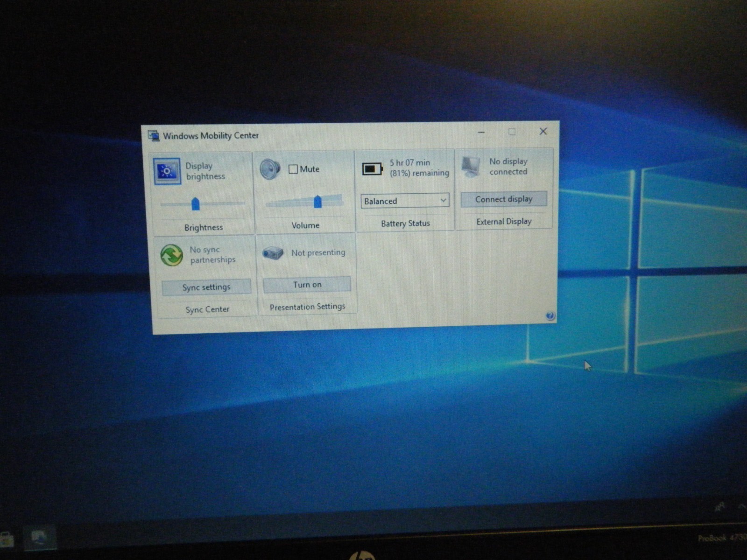747x560 pixels.
Task: Click the Windows Mobility Center title icon
Action: [154, 136]
